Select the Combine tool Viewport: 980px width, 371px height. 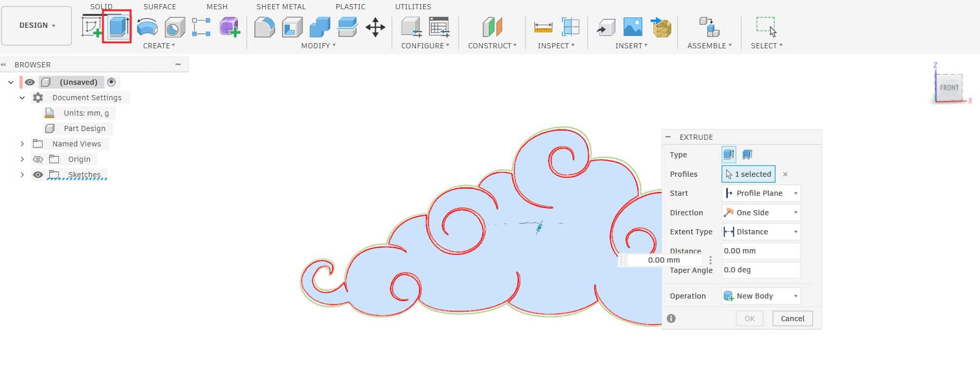(x=320, y=27)
